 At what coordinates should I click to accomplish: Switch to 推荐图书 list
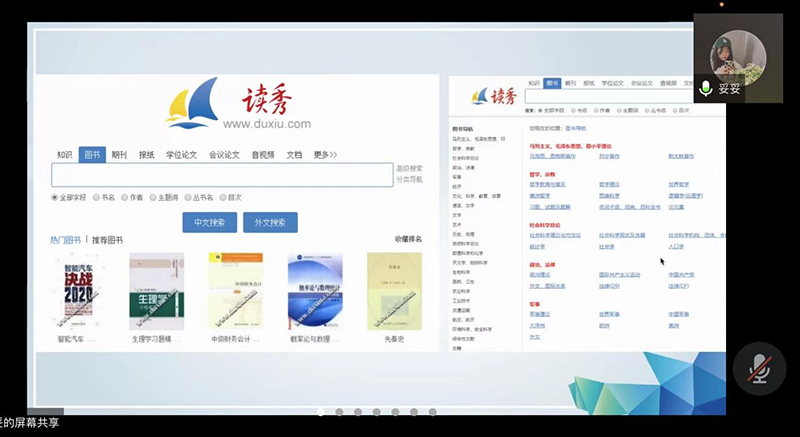(108, 240)
